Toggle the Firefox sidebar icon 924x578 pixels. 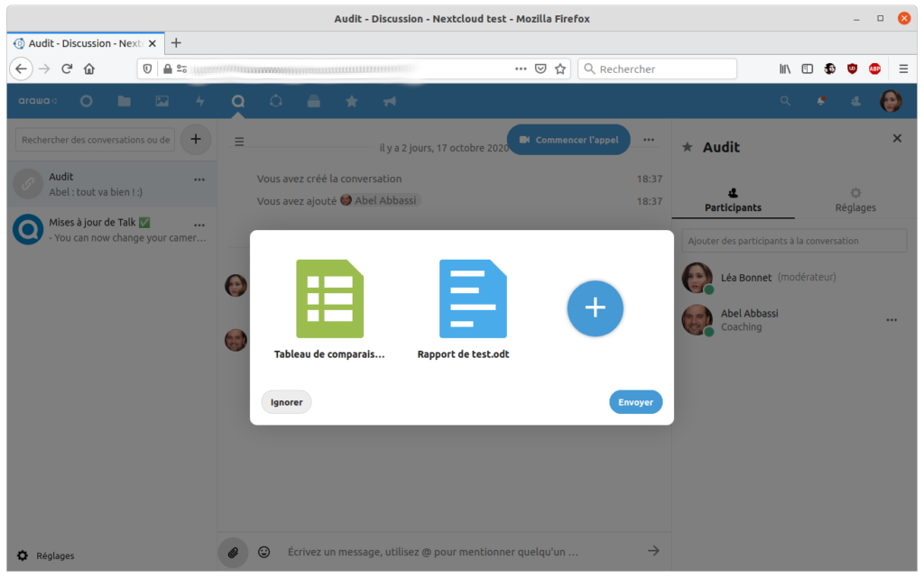[x=808, y=69]
